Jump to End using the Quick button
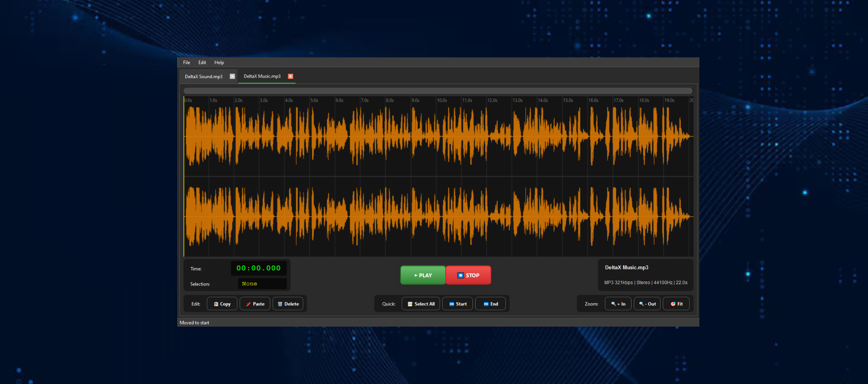The width and height of the screenshot is (868, 384). click(x=491, y=304)
